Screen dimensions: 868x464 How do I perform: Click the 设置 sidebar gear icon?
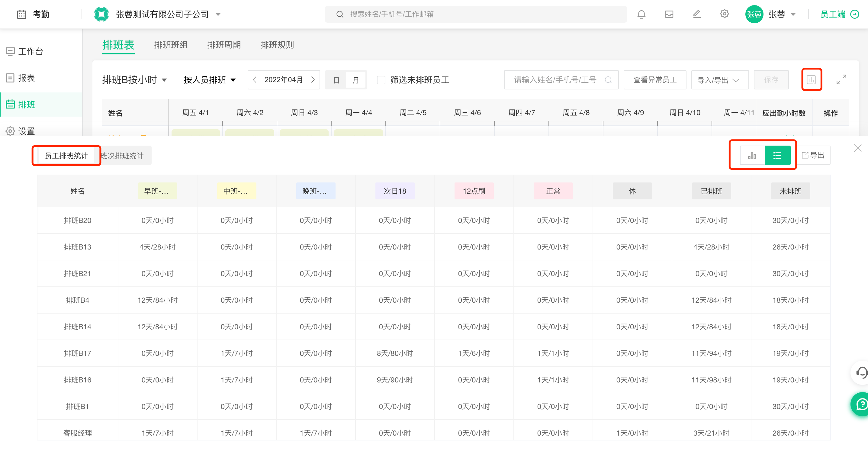coord(10,131)
